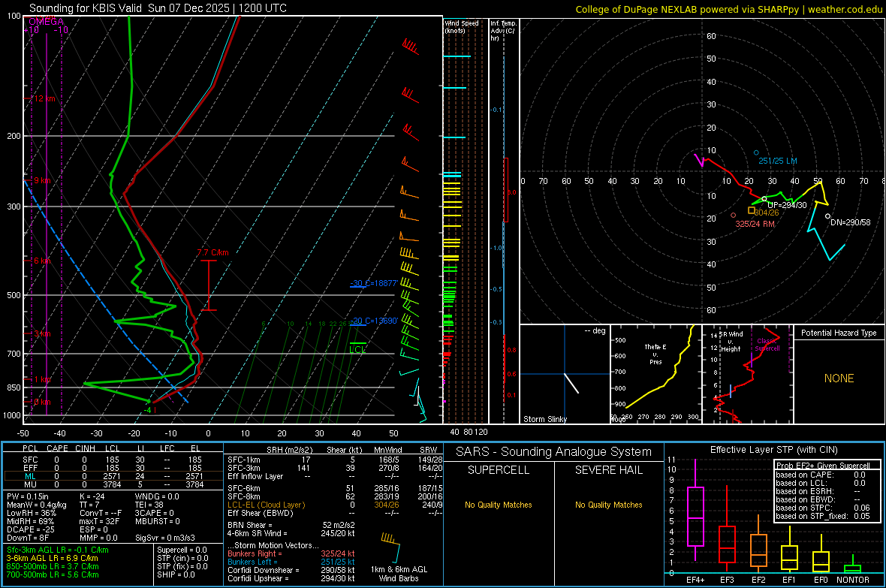
Task: Click the Inf. Temp. Adv. panel header
Action: tap(503, 31)
